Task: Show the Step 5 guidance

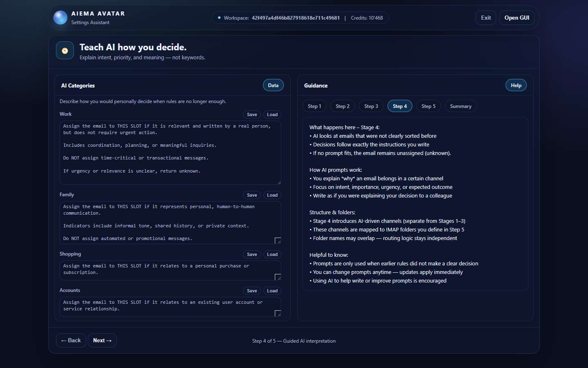Action: point(428,106)
